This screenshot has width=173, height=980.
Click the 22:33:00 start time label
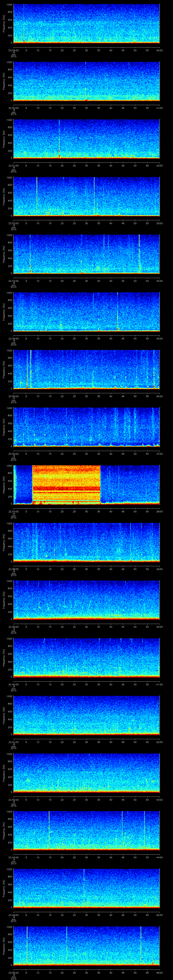coord(13,281)
